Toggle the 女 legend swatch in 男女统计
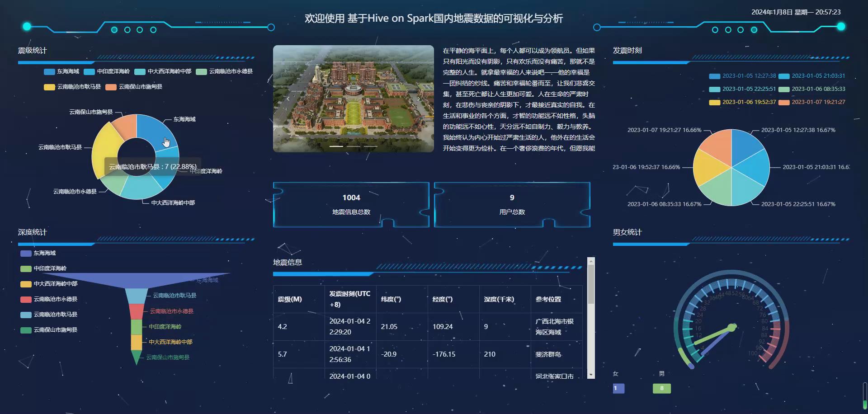Screen dimensions: 868x414 tap(618, 388)
